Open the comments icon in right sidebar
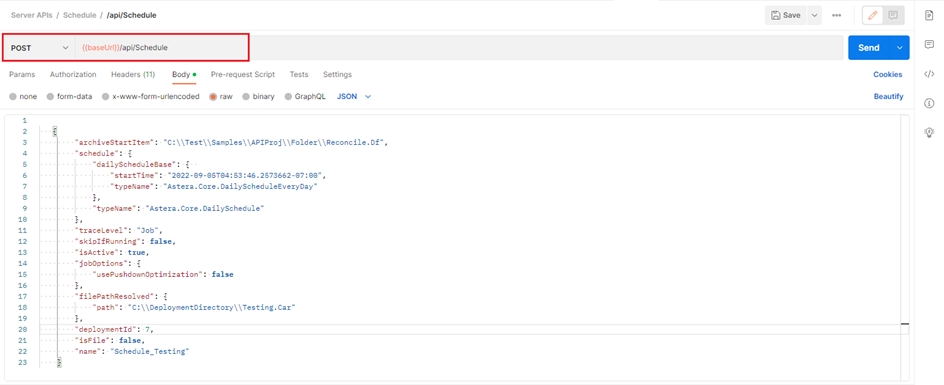Viewport: 944px width, 385px height. [929, 45]
